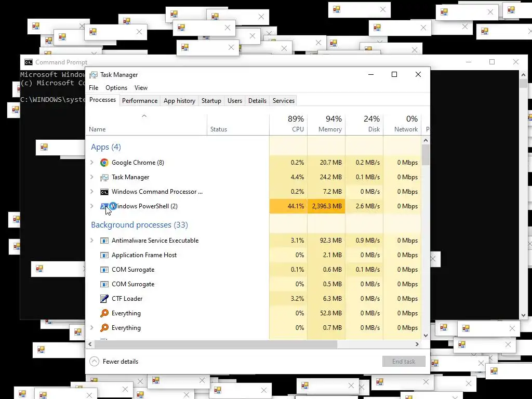Click the COM Surrogate icon using 0.5 MB

point(104,284)
